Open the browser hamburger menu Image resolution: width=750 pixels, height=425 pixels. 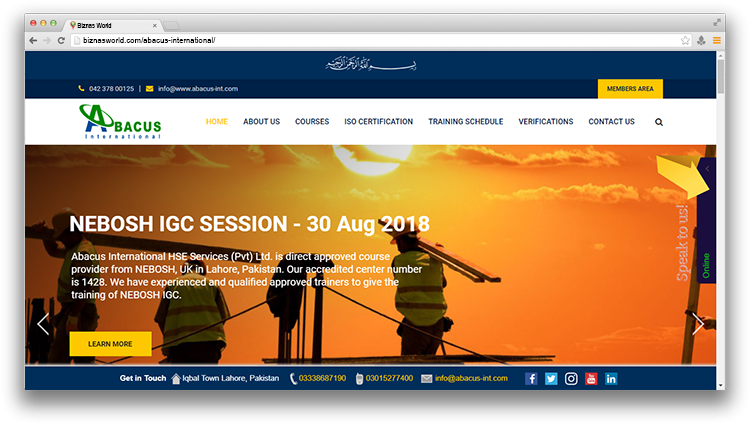717,41
